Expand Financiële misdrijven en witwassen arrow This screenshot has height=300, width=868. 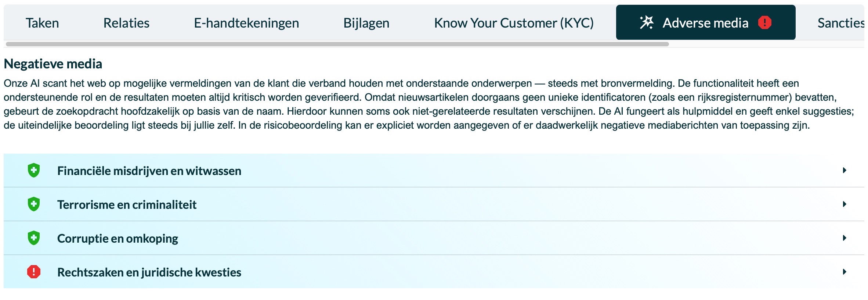[845, 171]
